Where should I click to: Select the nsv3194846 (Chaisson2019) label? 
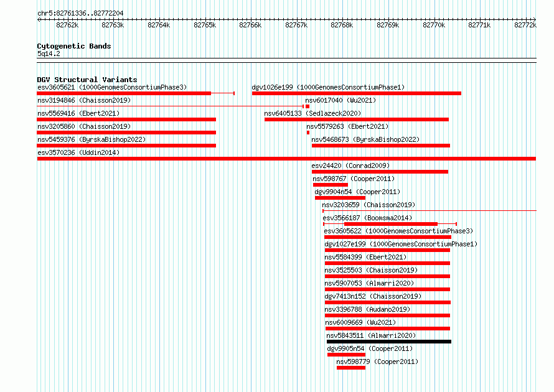coord(84,100)
